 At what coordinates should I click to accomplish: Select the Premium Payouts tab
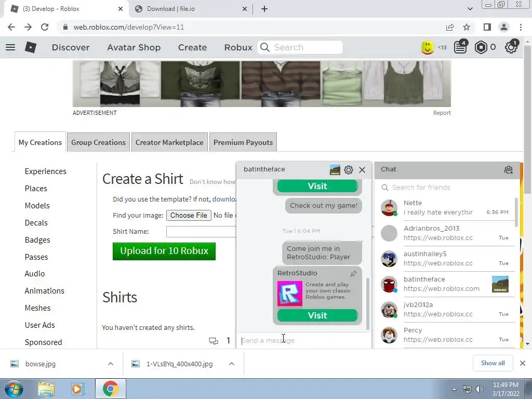243,142
